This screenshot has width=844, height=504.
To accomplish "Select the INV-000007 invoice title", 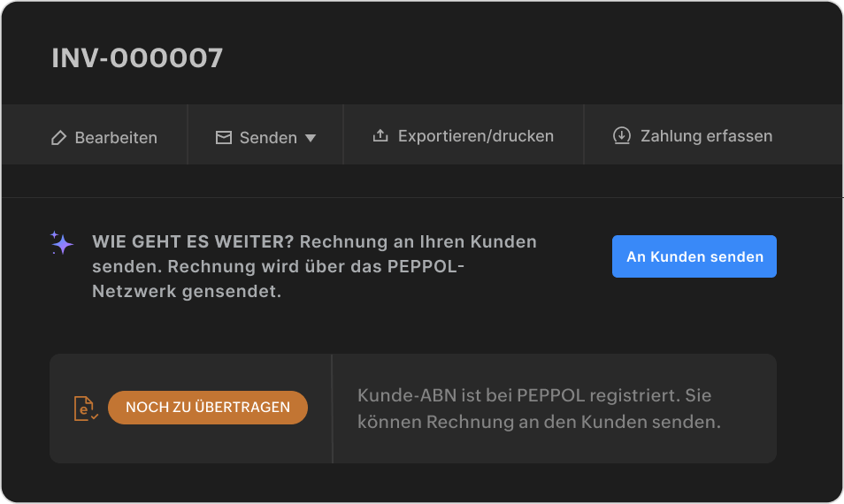I will pyautogui.click(x=137, y=58).
